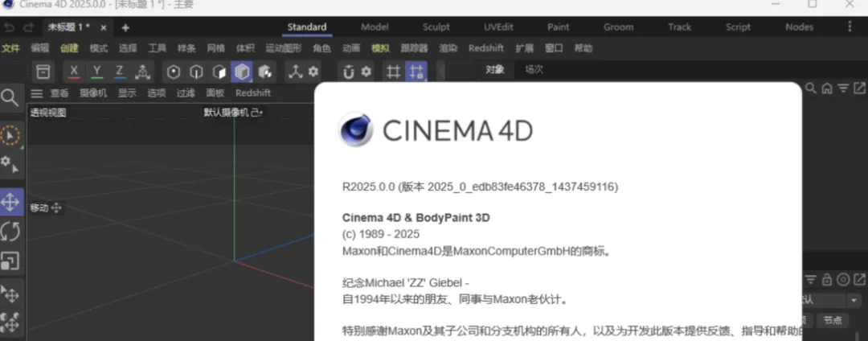Open the 文件 menu
Viewport: 868px width, 341px height.
click(x=10, y=48)
